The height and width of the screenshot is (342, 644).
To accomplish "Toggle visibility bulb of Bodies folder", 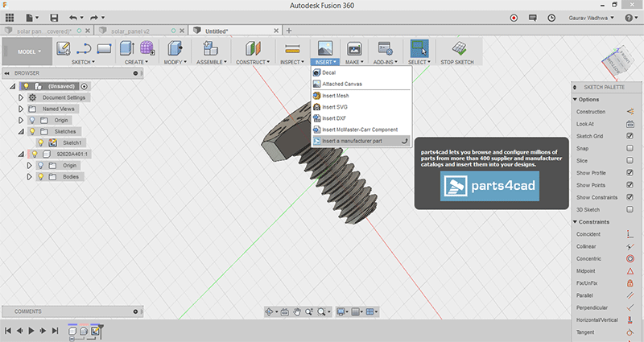I will pos(41,176).
